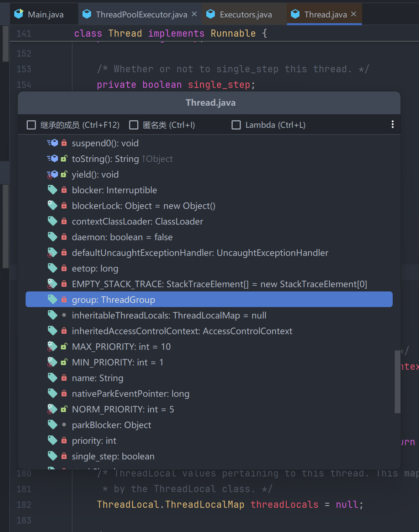The image size is (419, 532).
Task: Toggle the anonymous classes checkbox (Ctrl+I)
Action: tap(134, 125)
